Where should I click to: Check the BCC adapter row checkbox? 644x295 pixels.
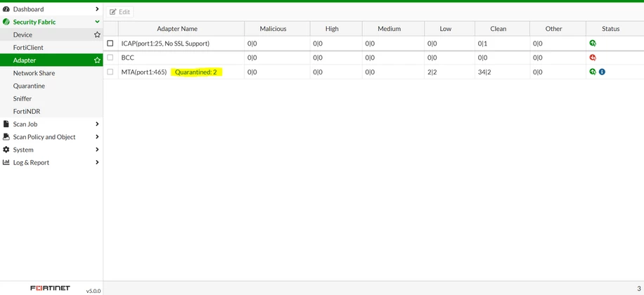110,58
